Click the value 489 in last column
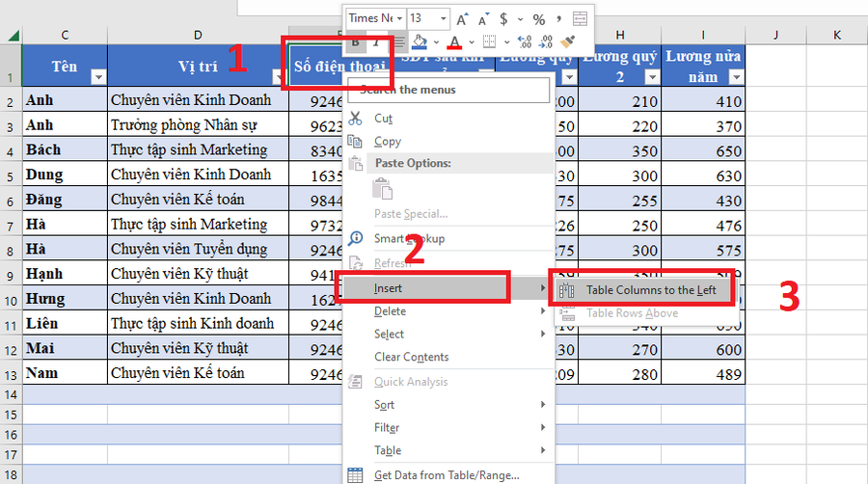868x484 pixels. (x=703, y=374)
